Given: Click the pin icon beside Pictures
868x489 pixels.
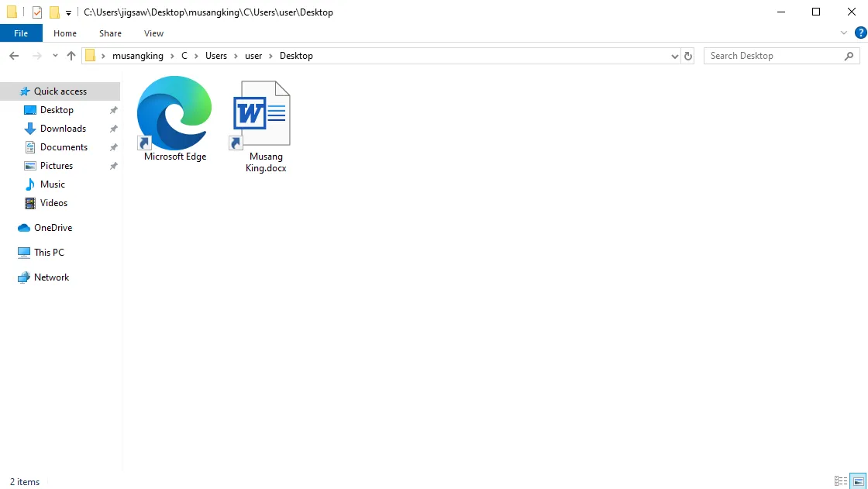Looking at the screenshot, I should pyautogui.click(x=113, y=166).
